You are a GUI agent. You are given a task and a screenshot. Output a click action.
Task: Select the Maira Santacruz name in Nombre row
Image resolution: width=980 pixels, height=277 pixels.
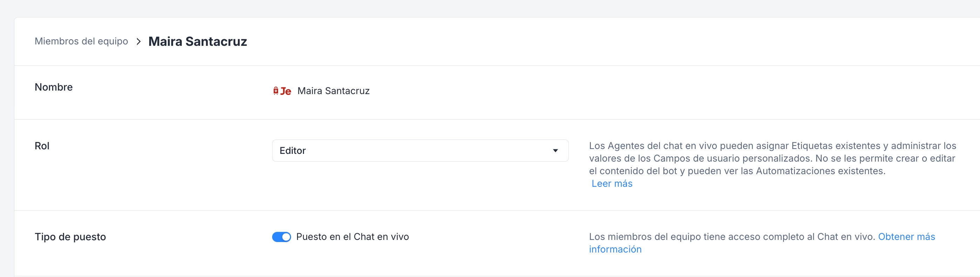[333, 91]
